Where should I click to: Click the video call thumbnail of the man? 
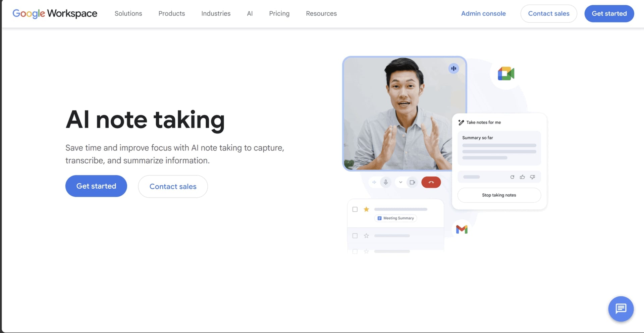point(405,113)
